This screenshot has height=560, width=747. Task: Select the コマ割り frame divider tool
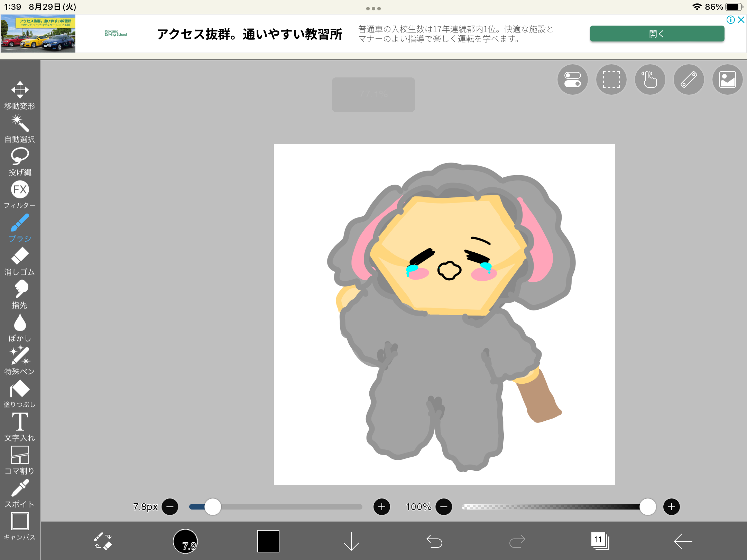tap(20, 460)
